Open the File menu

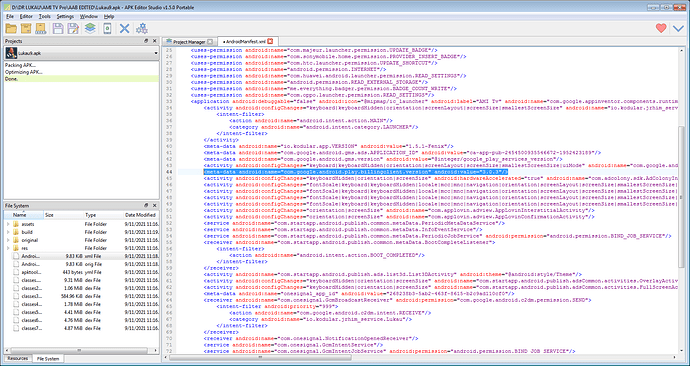(x=10, y=16)
